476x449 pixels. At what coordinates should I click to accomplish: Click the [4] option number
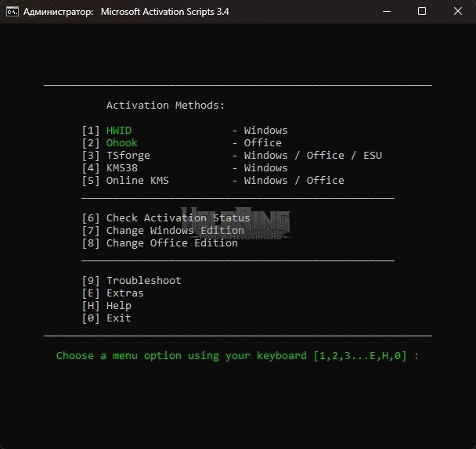tap(91, 168)
